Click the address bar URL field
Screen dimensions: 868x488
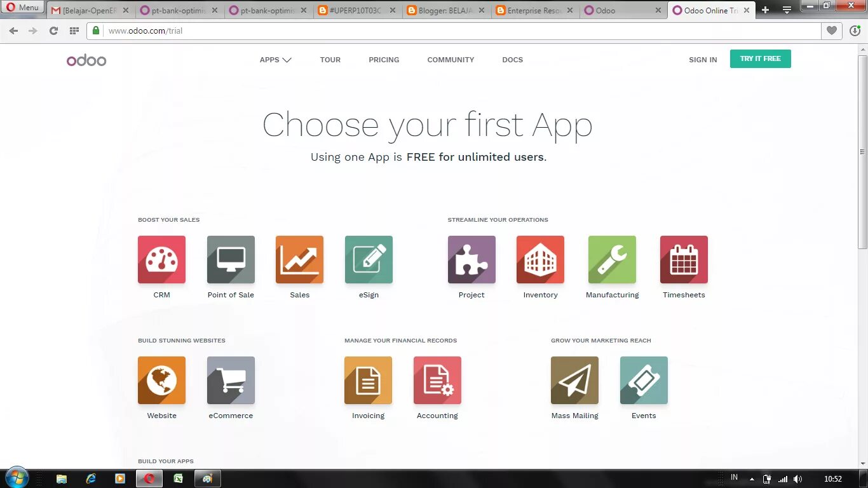click(454, 30)
